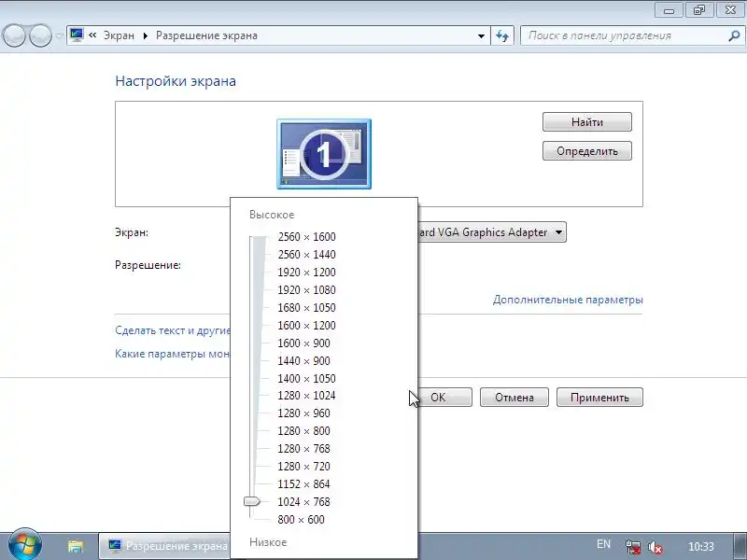
Task: Select resolution 1280 × 1024
Action: pos(307,395)
